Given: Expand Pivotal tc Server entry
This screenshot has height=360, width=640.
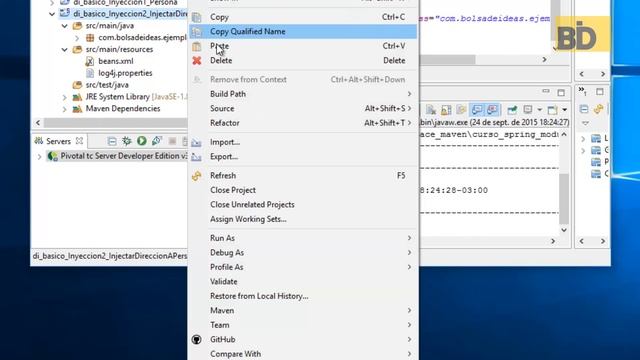Looking at the screenshot, I should click(x=39, y=156).
